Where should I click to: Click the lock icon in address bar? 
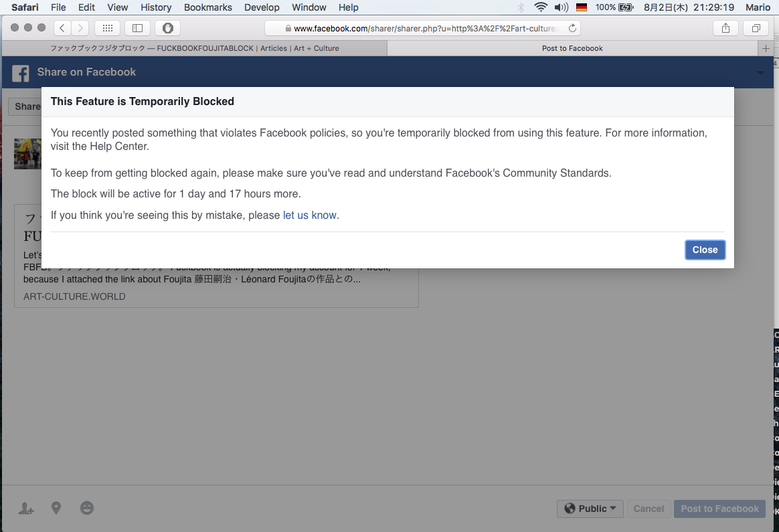[288, 28]
